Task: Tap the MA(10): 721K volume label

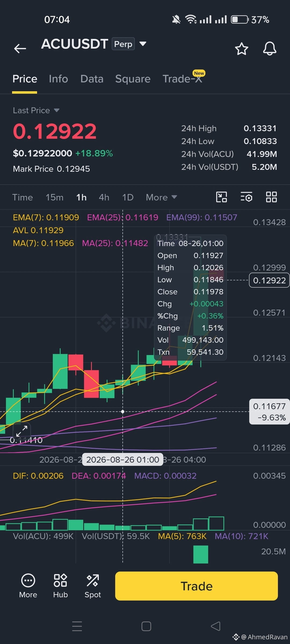Action: point(242,536)
